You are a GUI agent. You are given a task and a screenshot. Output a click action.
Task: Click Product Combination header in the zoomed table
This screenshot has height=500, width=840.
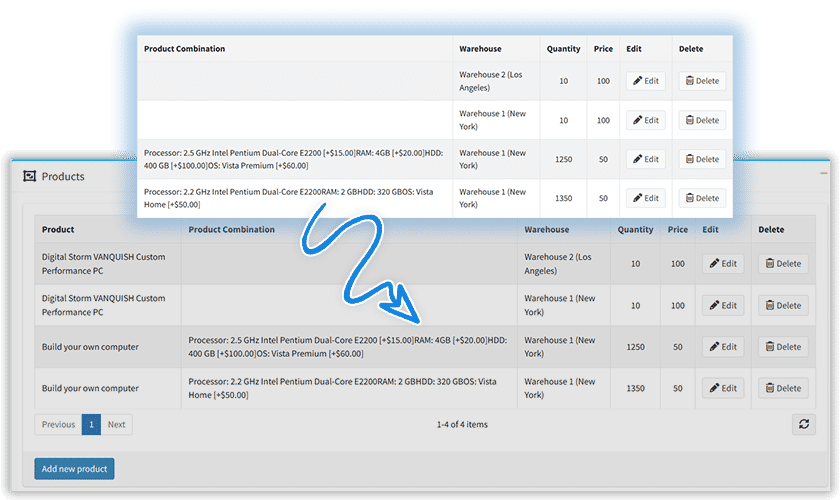(184, 49)
